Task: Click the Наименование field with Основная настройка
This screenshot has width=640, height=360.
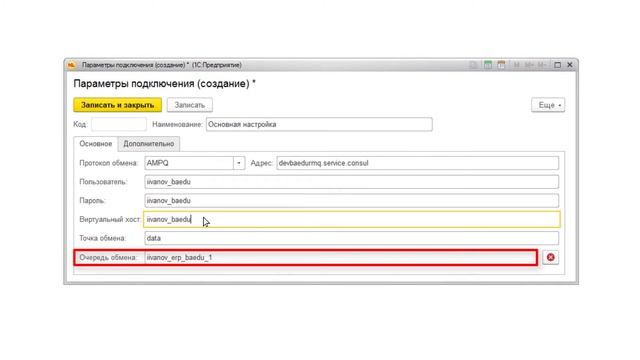Action: tap(319, 124)
